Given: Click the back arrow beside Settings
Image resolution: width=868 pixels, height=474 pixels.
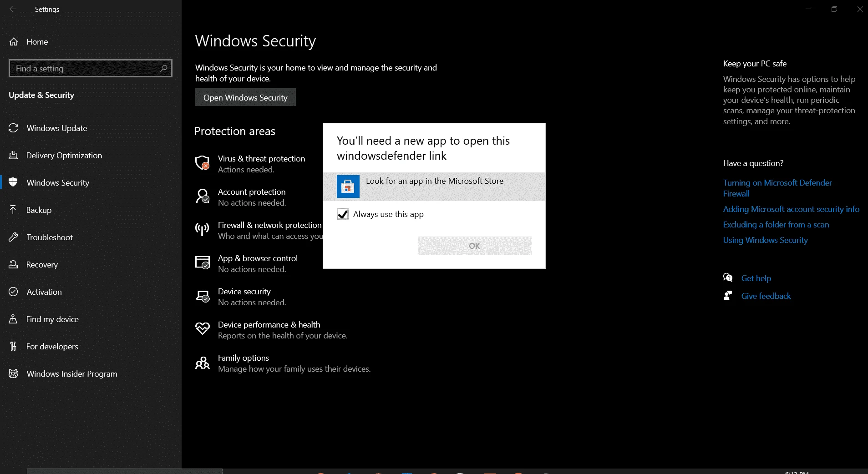Looking at the screenshot, I should [13, 9].
